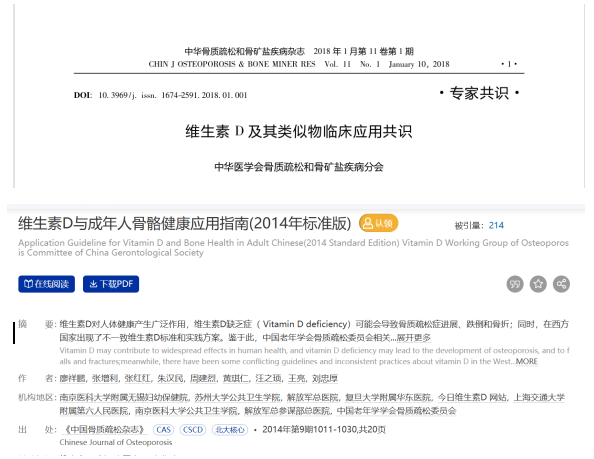This screenshot has height=459, width=594.
Task: Open institution 中国老年学学会骨质疏松委员会
Action: (x=396, y=411)
